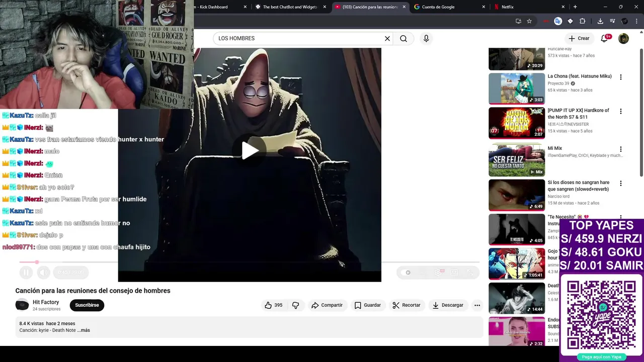Open the Gojo 1:05:41 video thumbnail
Viewport: 644px width, 362px height.
tap(517, 264)
